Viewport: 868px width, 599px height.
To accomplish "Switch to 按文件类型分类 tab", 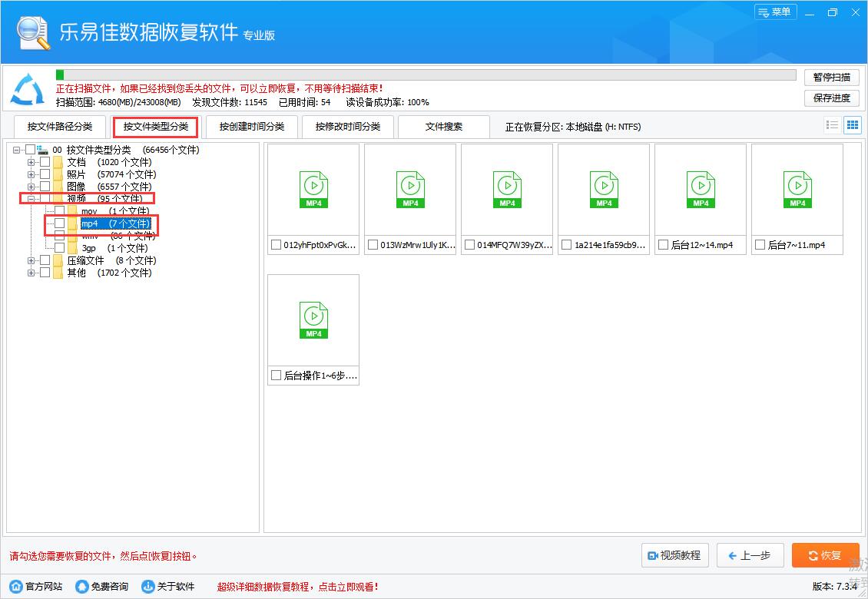I will 156,127.
